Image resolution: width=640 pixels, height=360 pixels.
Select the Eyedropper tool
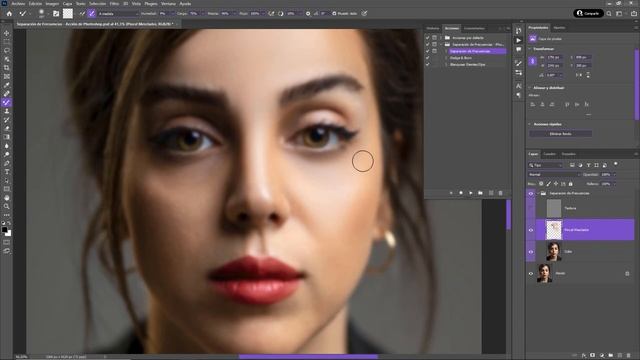coord(7,85)
